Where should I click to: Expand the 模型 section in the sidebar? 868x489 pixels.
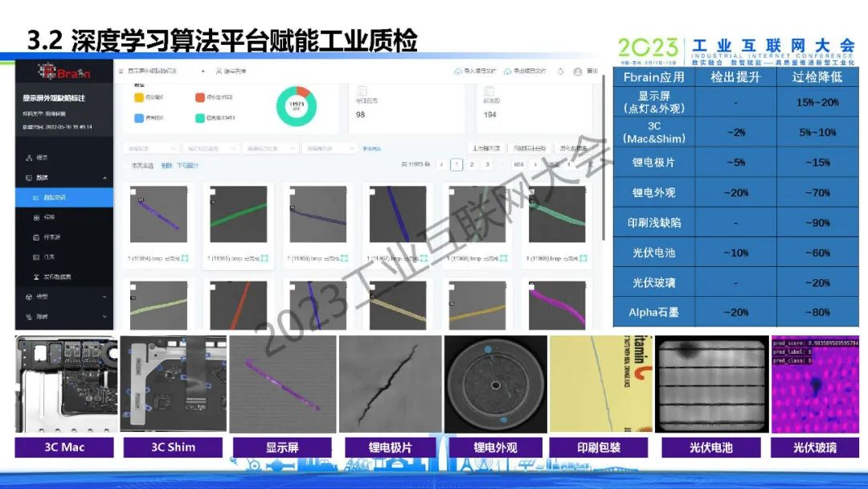[104, 297]
